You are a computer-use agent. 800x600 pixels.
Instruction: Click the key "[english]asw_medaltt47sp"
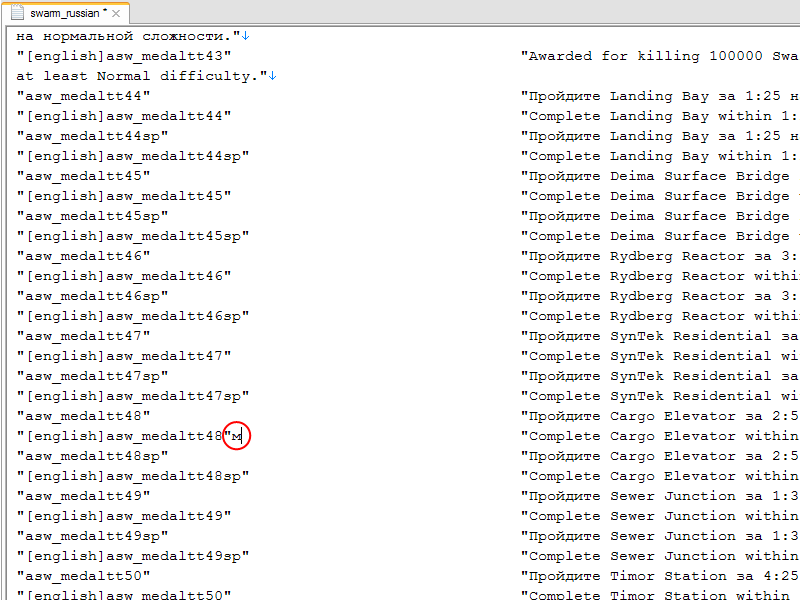133,396
